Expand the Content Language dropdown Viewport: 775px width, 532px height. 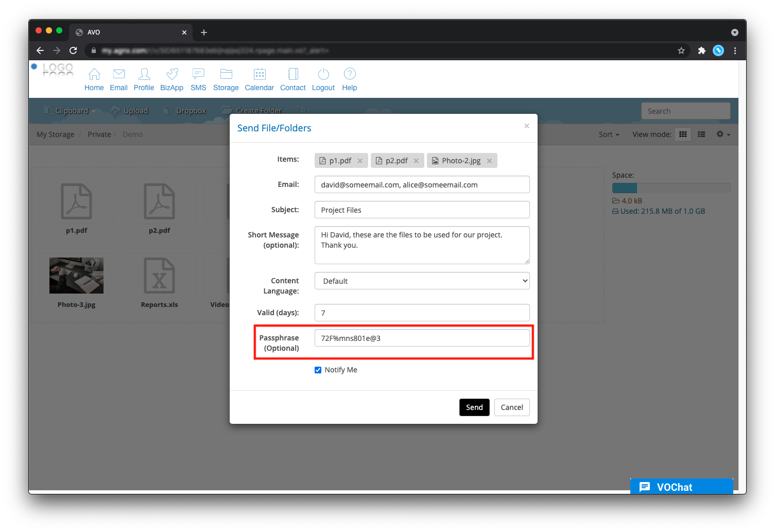[x=422, y=281]
